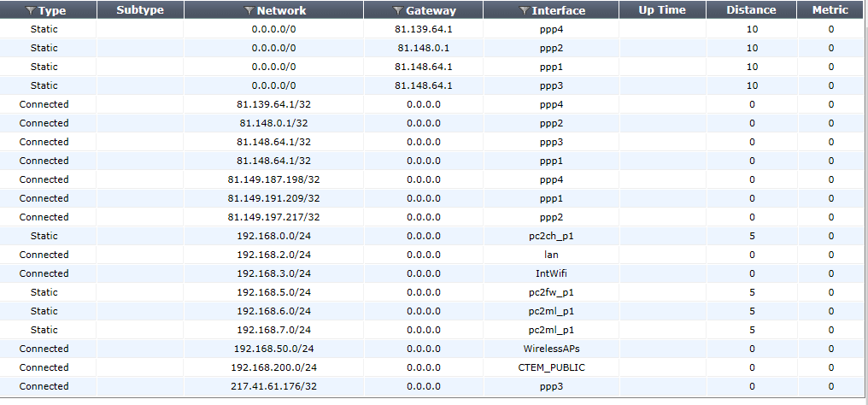
Task: Sort by the Subtype column header
Action: pyautogui.click(x=139, y=10)
